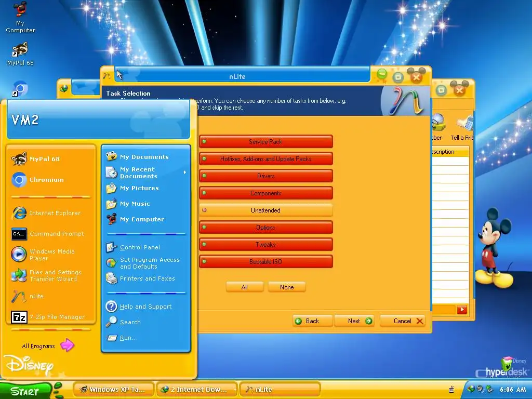Open Set Program Access and Defaults
Screen dimensions: 532x399
click(x=146, y=263)
